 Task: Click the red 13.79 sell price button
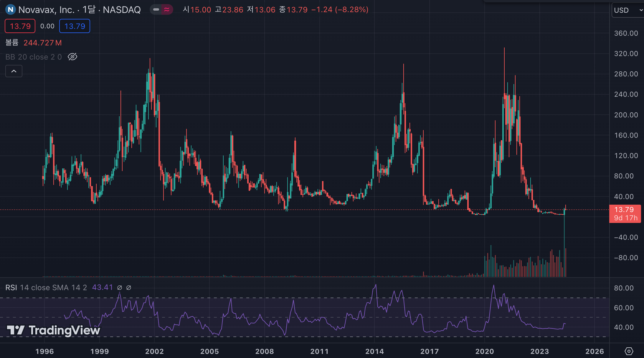pos(20,26)
